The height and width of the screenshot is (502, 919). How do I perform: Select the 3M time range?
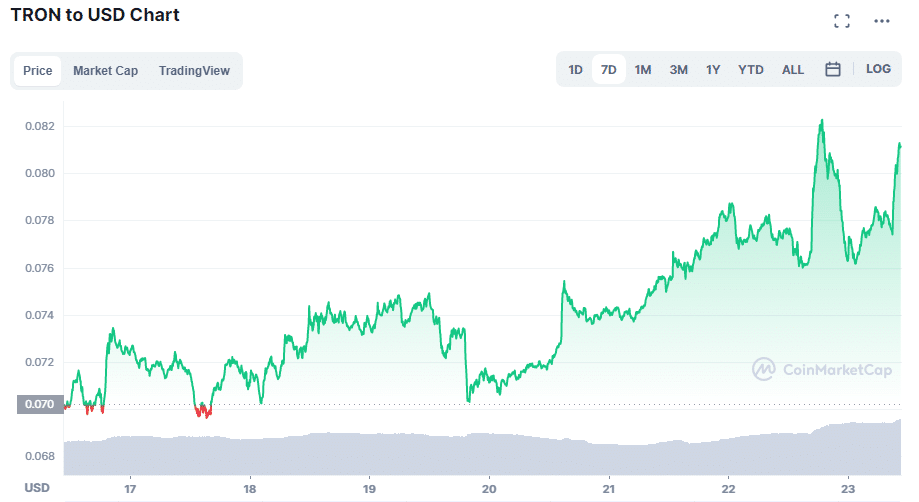[x=679, y=70]
